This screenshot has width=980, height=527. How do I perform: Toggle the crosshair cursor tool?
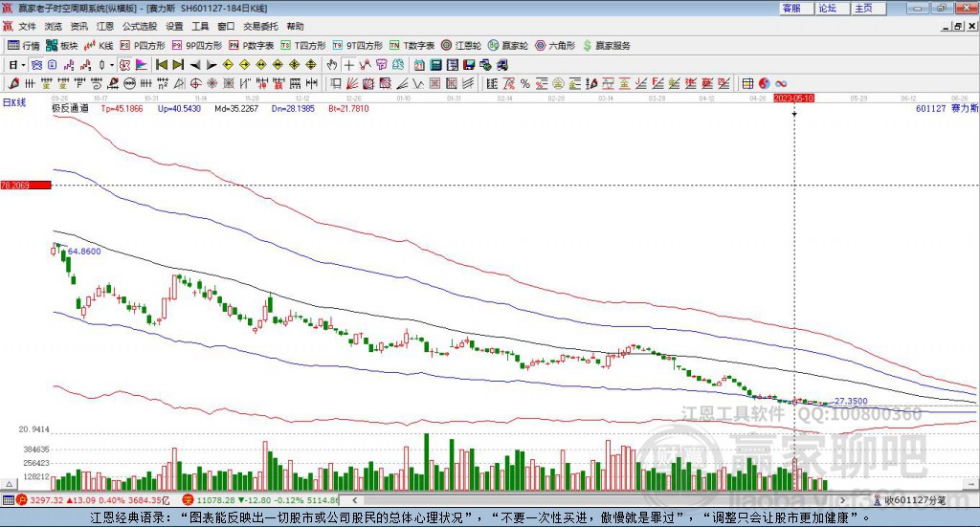348,65
